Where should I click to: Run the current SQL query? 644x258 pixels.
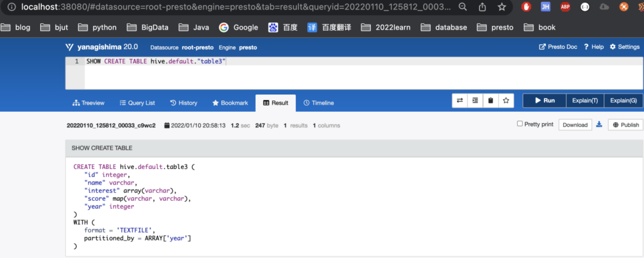pos(545,100)
